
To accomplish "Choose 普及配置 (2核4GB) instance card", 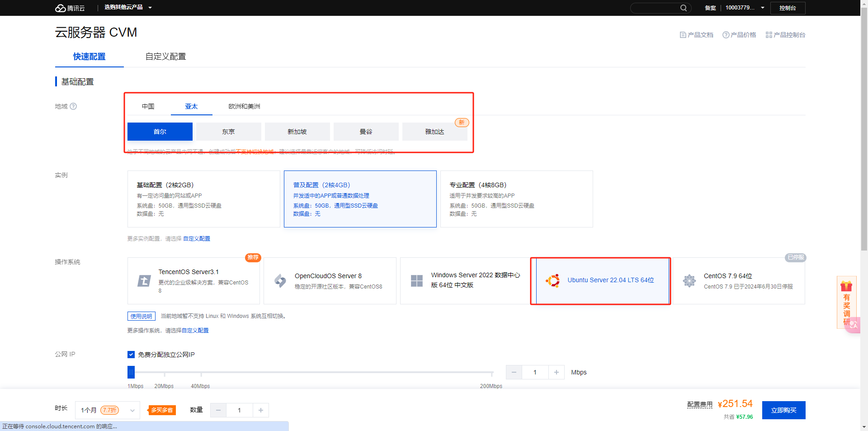I will coord(360,199).
